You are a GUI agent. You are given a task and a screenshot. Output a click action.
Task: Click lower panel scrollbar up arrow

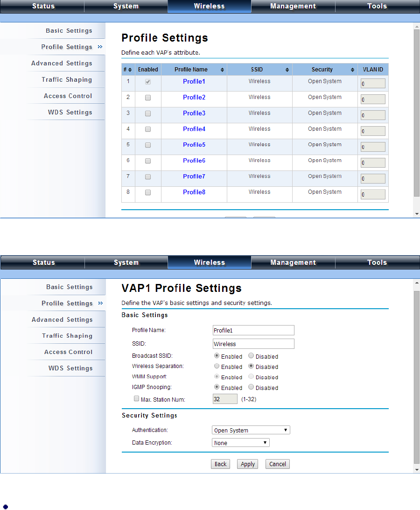417,283
